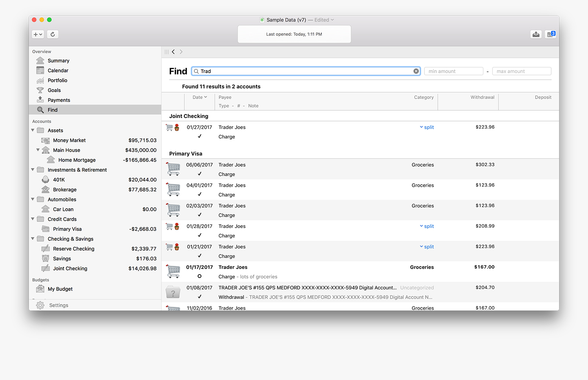Expand split on 01/28/2017 transaction
588x380 pixels.
click(x=427, y=226)
